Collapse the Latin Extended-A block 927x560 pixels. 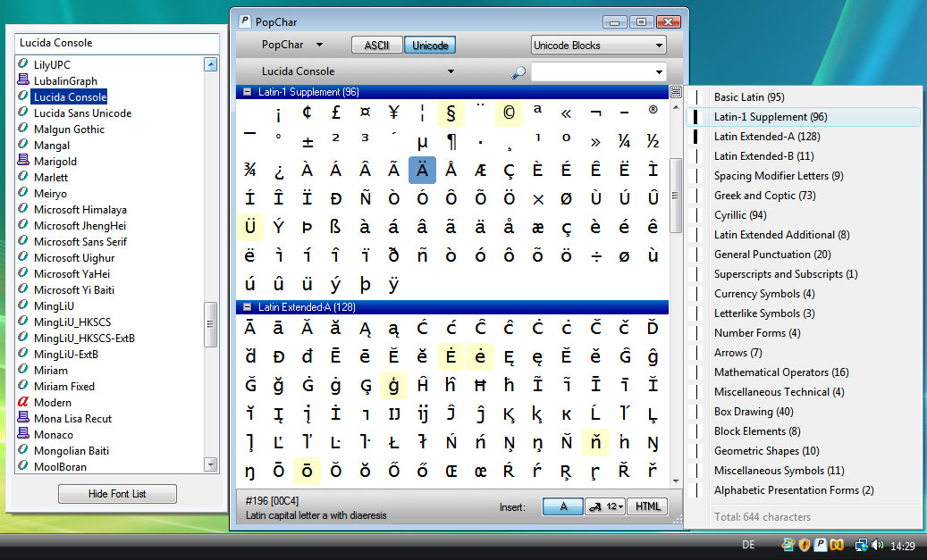(247, 307)
